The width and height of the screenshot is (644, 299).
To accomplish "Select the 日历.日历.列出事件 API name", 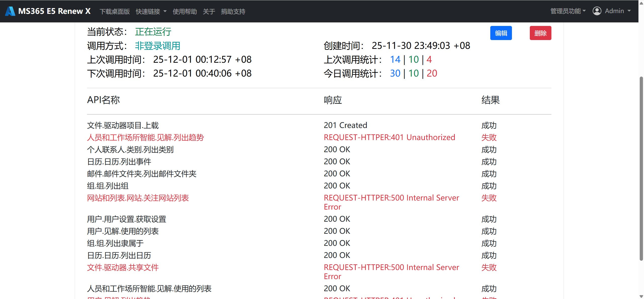I will (119, 162).
